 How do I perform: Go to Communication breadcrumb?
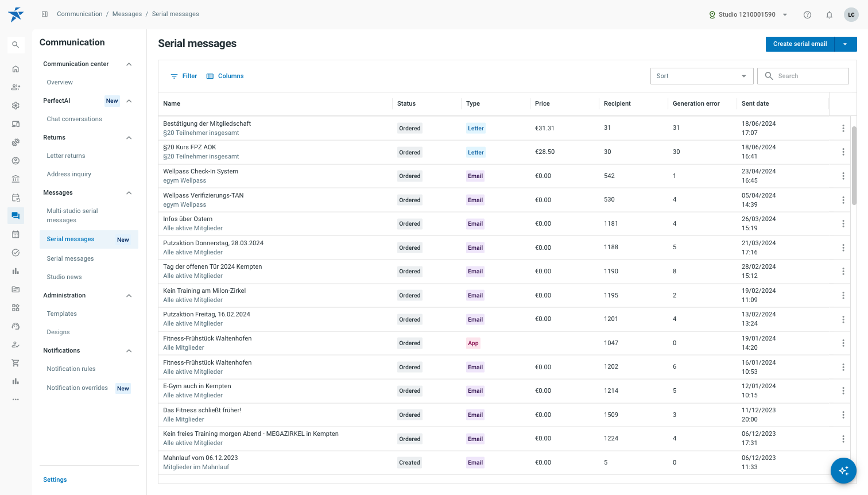80,14
